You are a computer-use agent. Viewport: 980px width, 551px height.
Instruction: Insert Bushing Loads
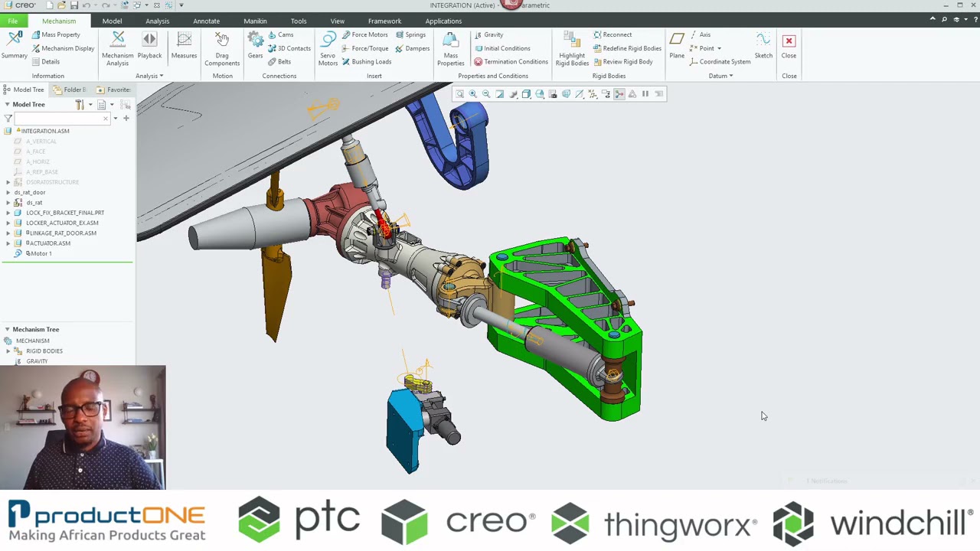click(366, 62)
